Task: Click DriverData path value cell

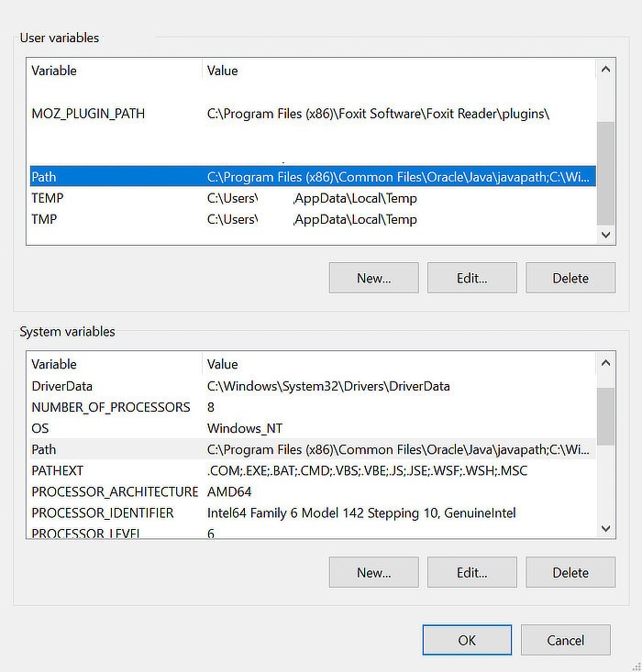Action: (328, 386)
